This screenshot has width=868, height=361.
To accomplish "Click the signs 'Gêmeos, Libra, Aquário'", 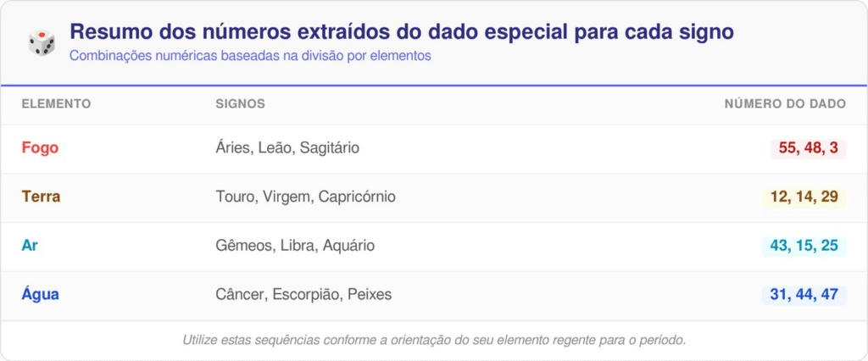I will (x=295, y=246).
